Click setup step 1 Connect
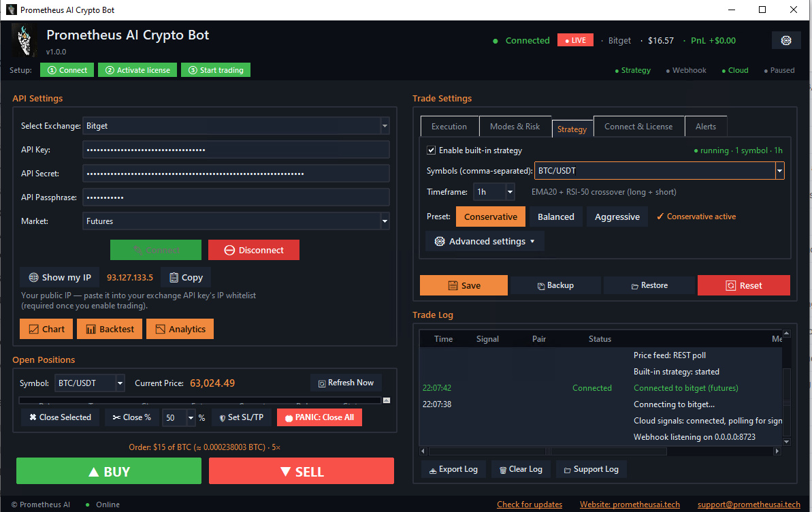 67,70
